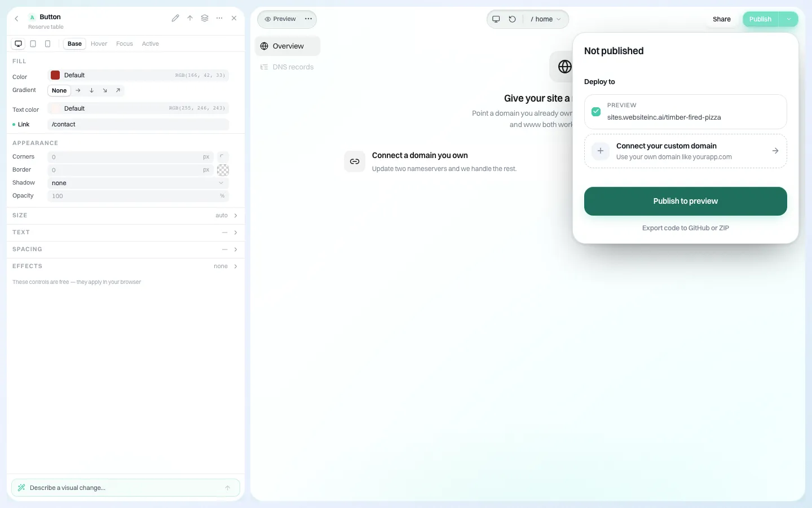
Task: Select tablet breakpoint icon
Action: point(33,43)
